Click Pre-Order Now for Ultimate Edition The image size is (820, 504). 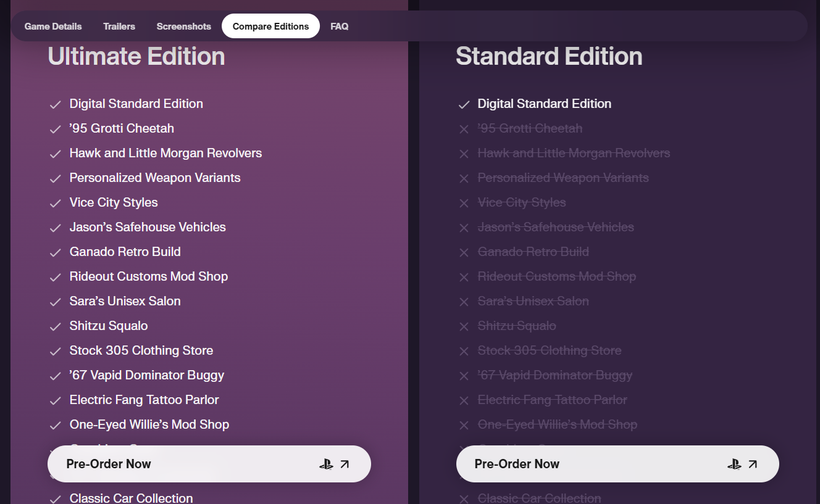coord(209,464)
